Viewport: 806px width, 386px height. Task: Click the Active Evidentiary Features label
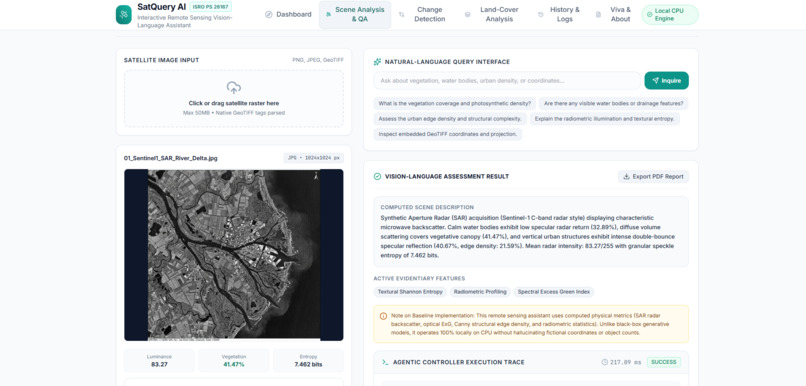coord(419,279)
